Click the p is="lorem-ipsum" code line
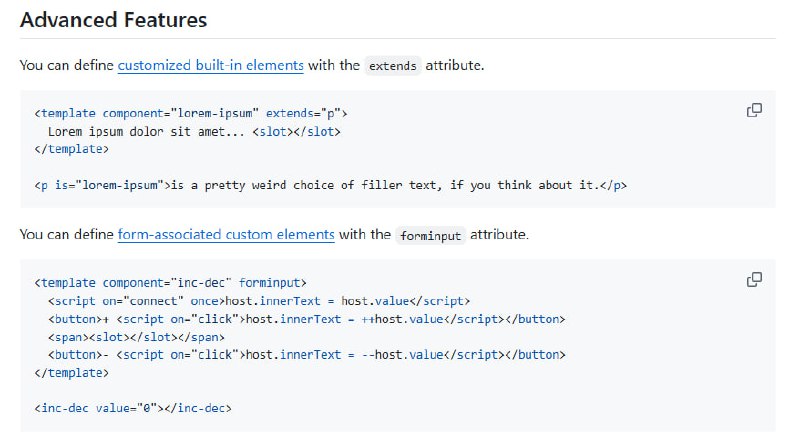The height and width of the screenshot is (446, 800). pos(330,185)
